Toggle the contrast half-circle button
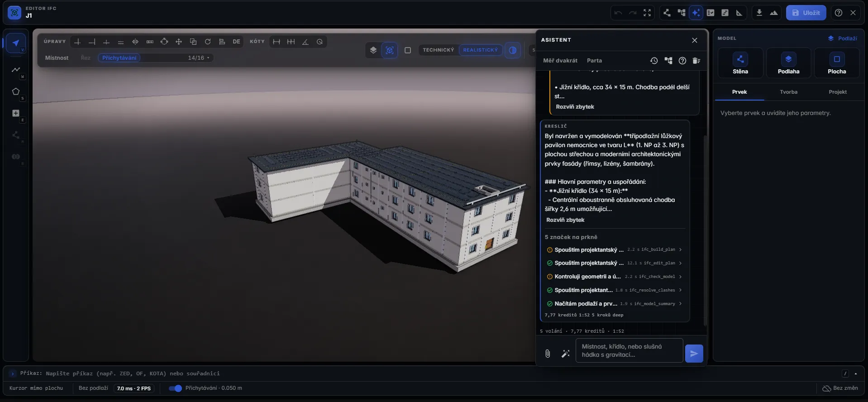This screenshot has height=402, width=868. 513,50
